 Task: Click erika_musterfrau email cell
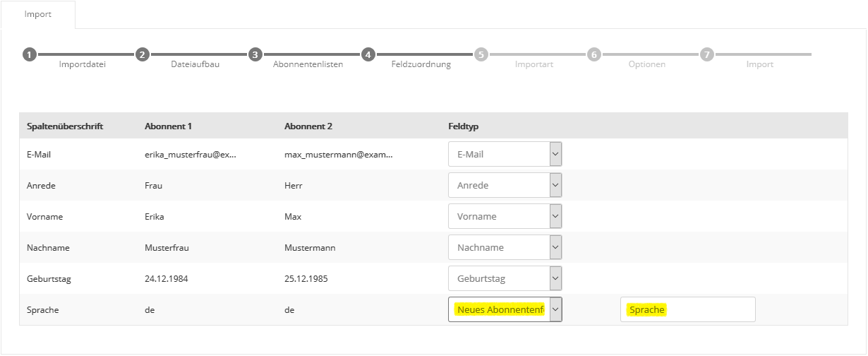click(190, 154)
